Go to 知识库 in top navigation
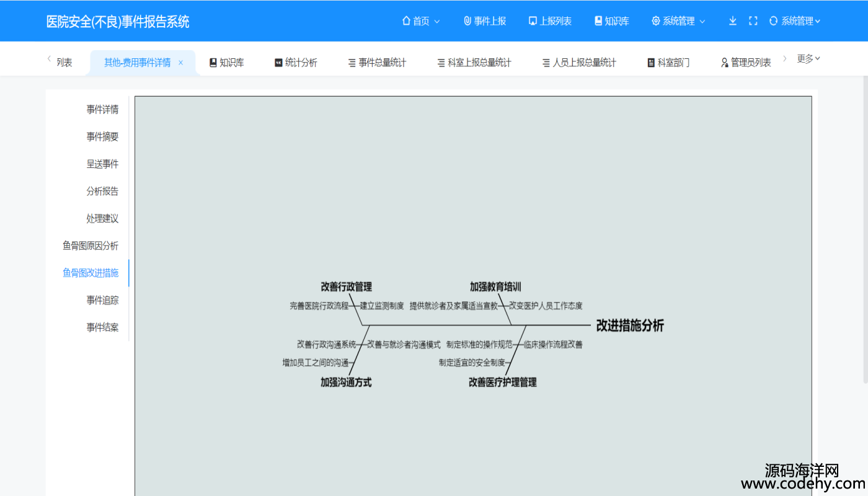Image resolution: width=868 pixels, height=496 pixels. coord(611,21)
